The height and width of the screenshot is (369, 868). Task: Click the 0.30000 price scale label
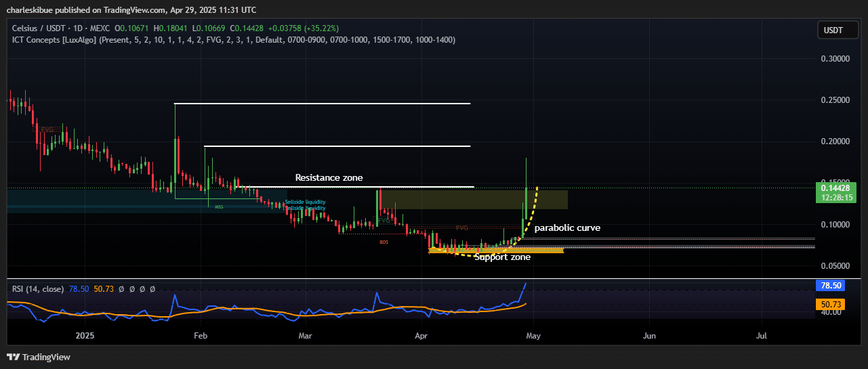835,59
